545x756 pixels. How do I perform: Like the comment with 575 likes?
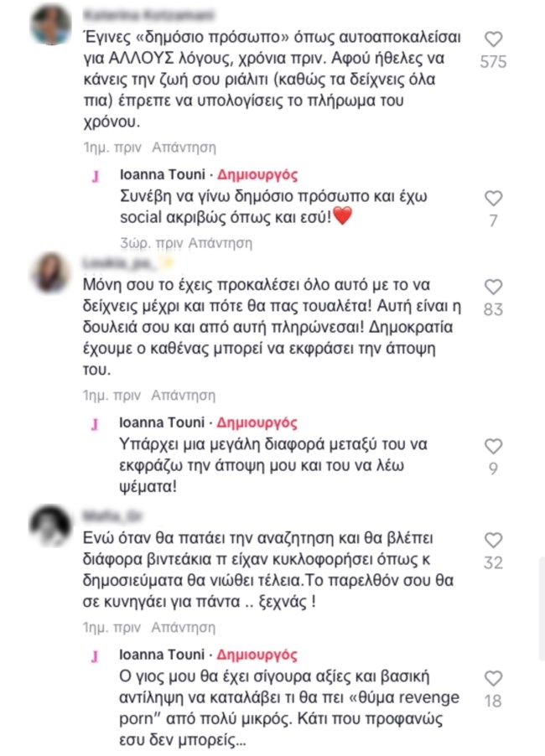[493, 39]
